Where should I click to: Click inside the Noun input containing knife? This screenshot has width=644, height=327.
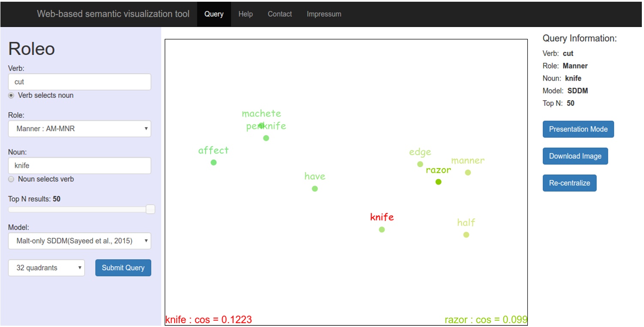[79, 165]
